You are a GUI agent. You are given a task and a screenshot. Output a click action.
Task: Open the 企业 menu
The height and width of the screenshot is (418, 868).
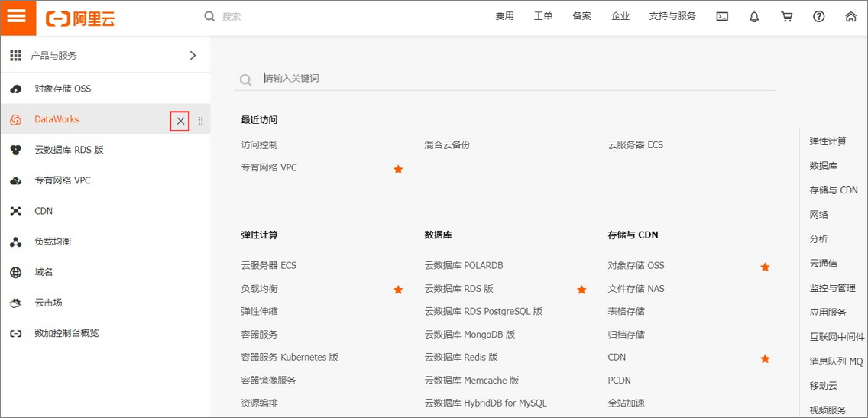click(x=620, y=16)
